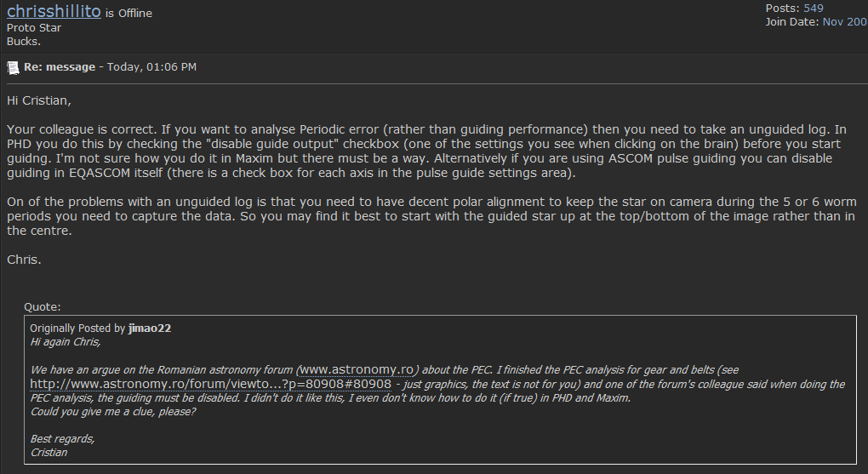
Task: Click the jimao22 author name in the quote
Action: click(150, 328)
